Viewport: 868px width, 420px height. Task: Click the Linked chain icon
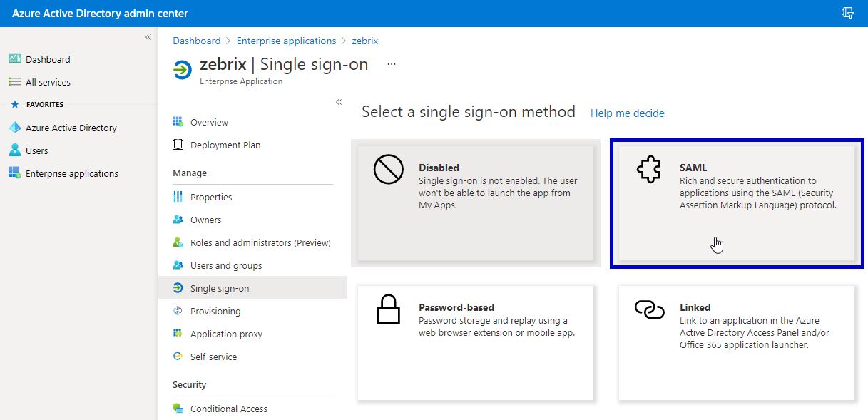coord(649,309)
